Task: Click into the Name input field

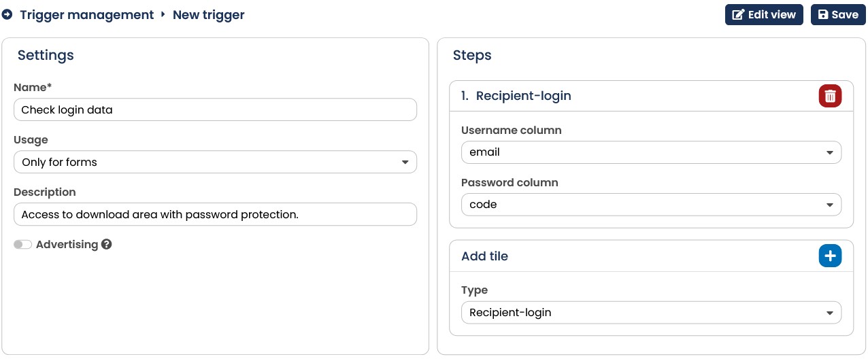Action: (x=215, y=109)
